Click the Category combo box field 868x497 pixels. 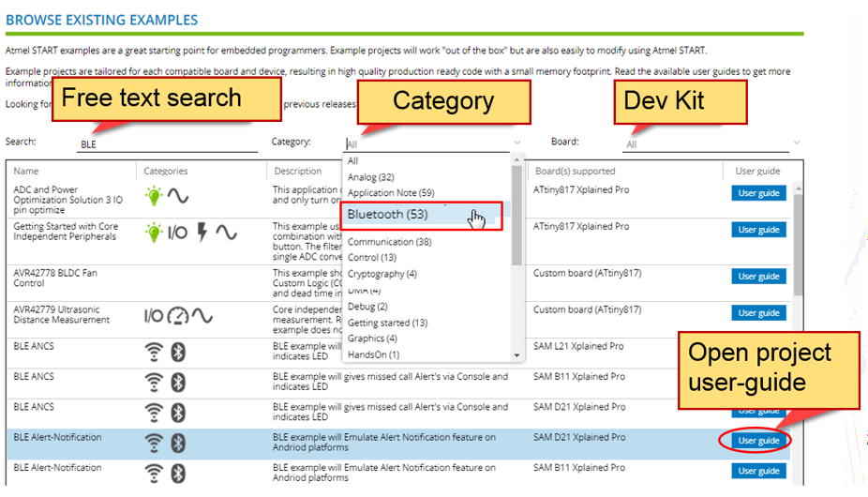coord(427,144)
